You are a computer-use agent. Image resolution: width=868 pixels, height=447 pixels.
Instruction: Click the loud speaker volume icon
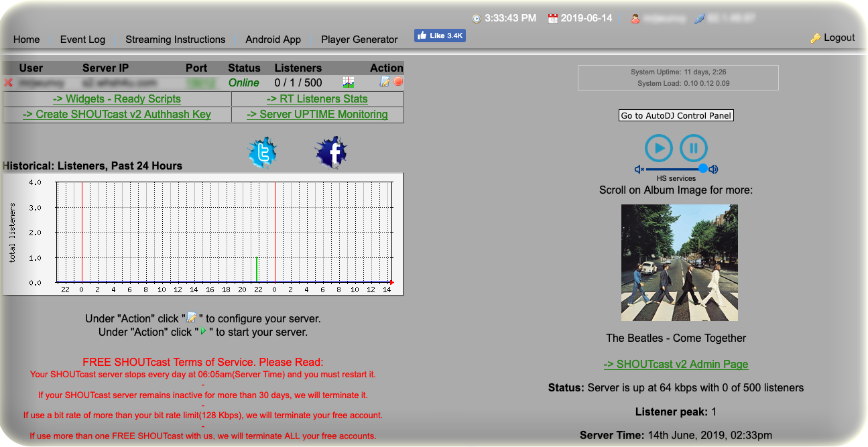[x=713, y=170]
